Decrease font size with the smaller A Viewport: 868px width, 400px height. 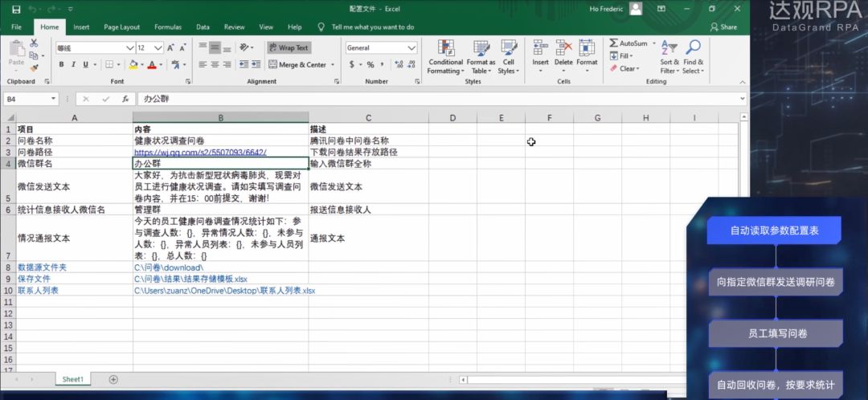click(x=182, y=48)
